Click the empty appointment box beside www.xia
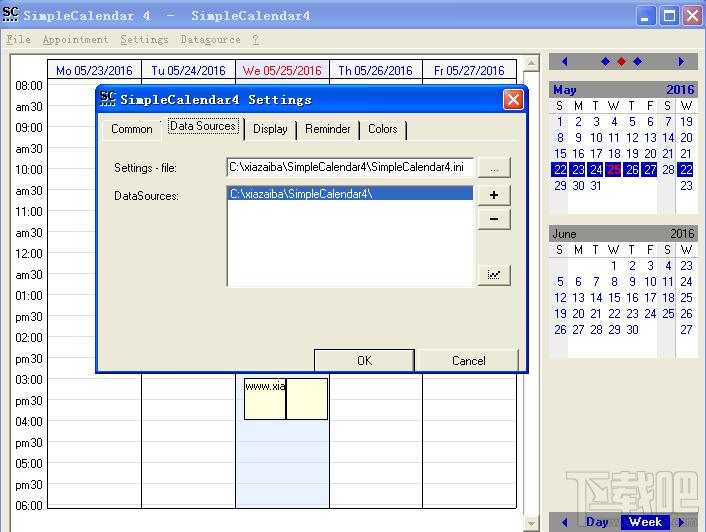 tap(307, 399)
